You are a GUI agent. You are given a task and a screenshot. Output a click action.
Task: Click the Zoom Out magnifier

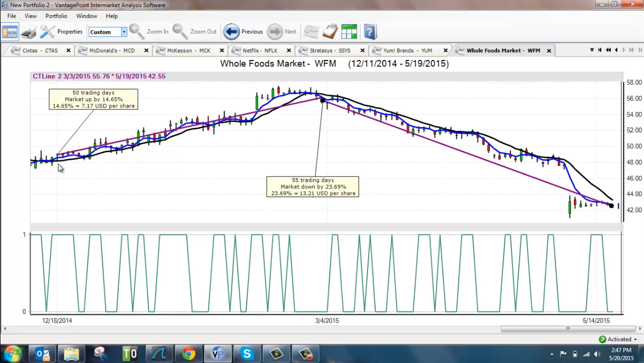[179, 32]
